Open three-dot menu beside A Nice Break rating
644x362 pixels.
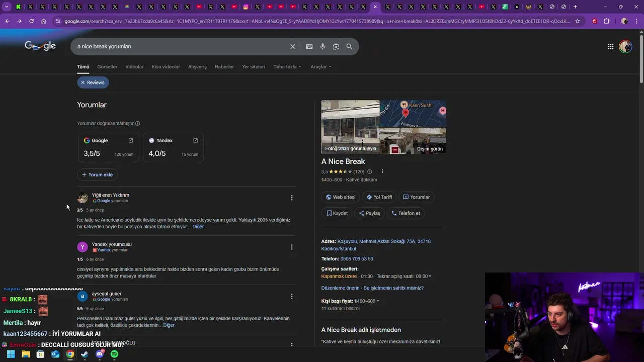click(382, 171)
